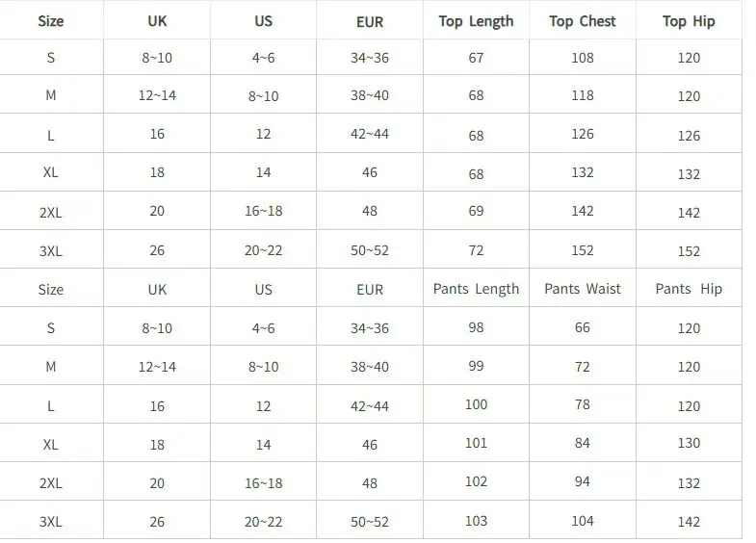Click Top Chest value 108 for size S
This screenshot has width=756, height=543.
[x=583, y=58]
